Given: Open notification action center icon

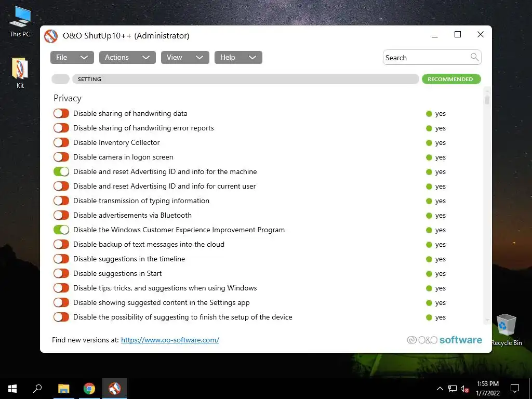Looking at the screenshot, I should tap(515, 389).
